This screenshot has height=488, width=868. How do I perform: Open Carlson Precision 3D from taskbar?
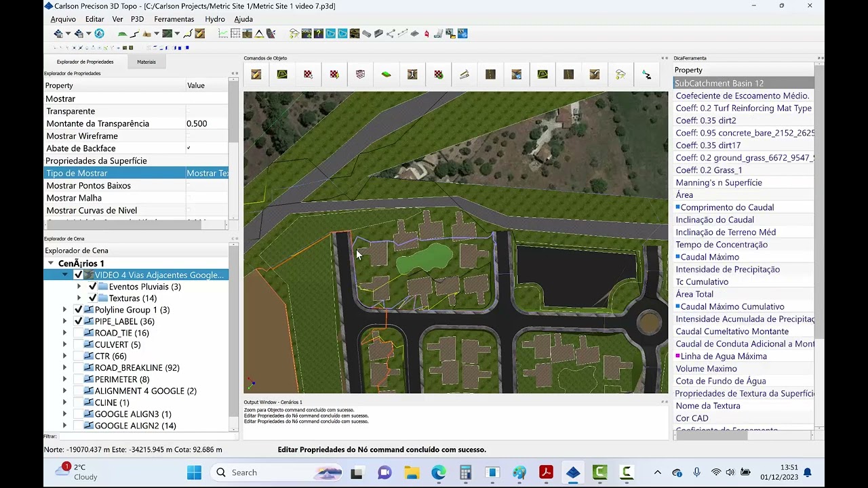click(x=573, y=472)
